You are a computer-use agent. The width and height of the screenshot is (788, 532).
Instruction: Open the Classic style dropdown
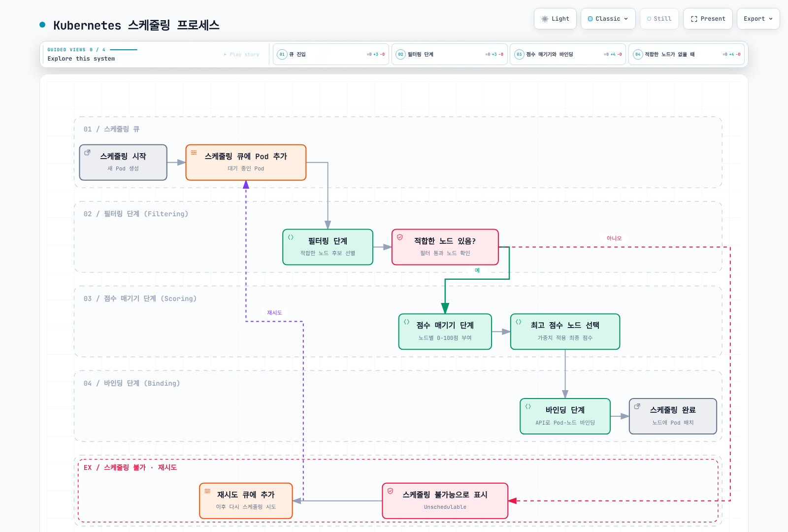[x=608, y=19]
